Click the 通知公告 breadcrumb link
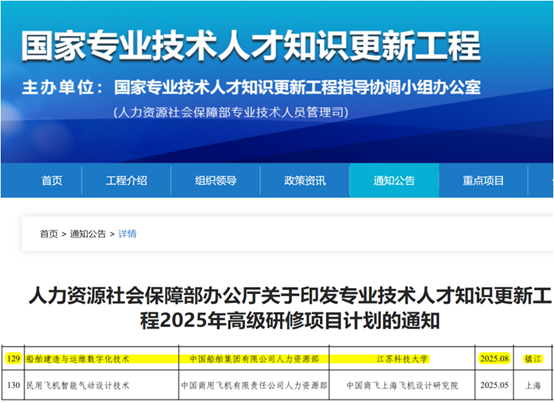 pyautogui.click(x=88, y=234)
